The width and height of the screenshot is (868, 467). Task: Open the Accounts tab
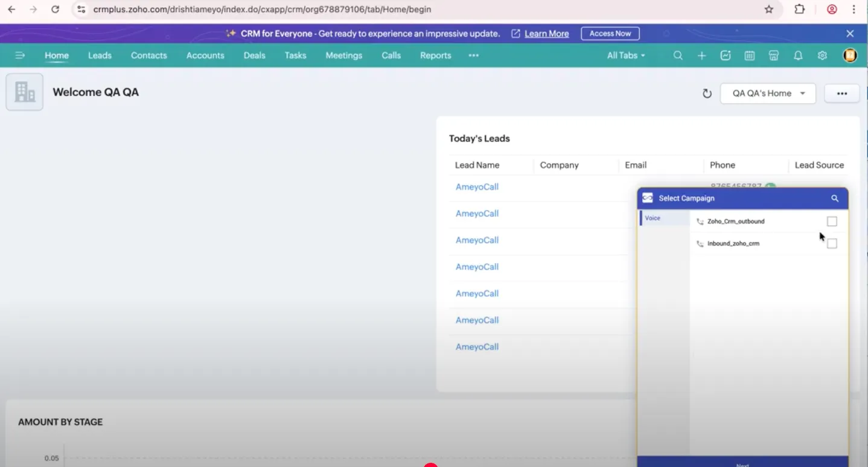(x=205, y=56)
